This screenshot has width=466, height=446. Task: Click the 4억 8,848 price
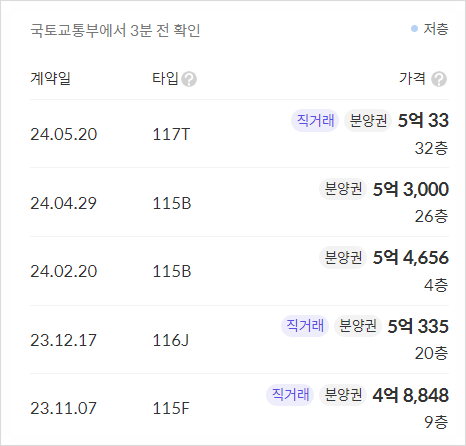click(411, 395)
